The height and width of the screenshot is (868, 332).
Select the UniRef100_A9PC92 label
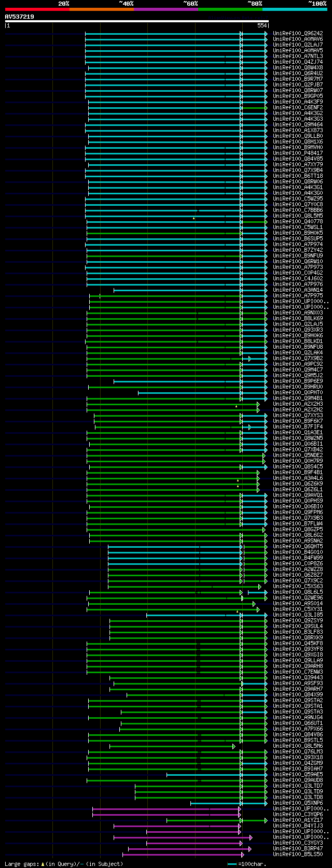coord(298,364)
